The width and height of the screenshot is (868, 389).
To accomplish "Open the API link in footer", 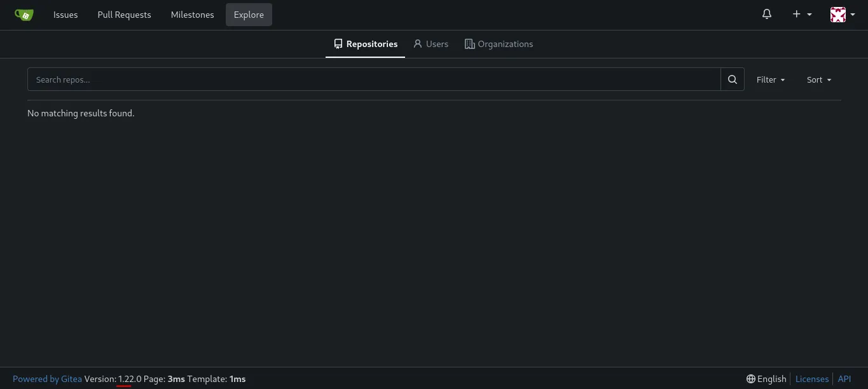I will (x=844, y=379).
